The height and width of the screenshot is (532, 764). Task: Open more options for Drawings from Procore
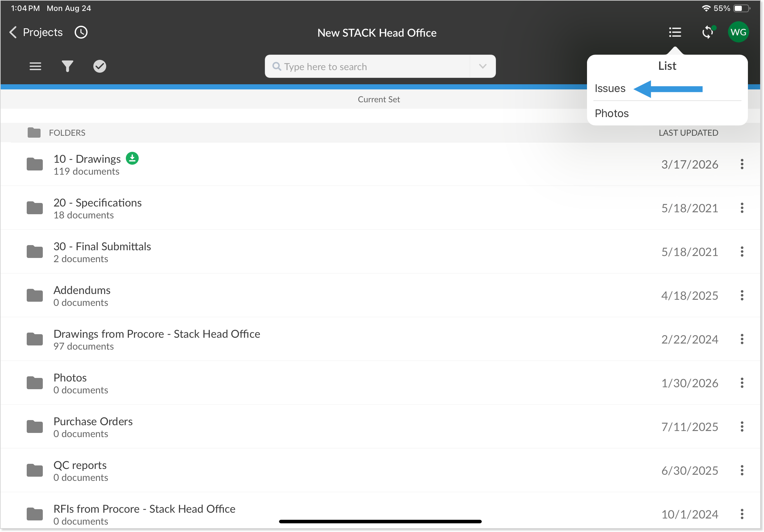tap(742, 339)
